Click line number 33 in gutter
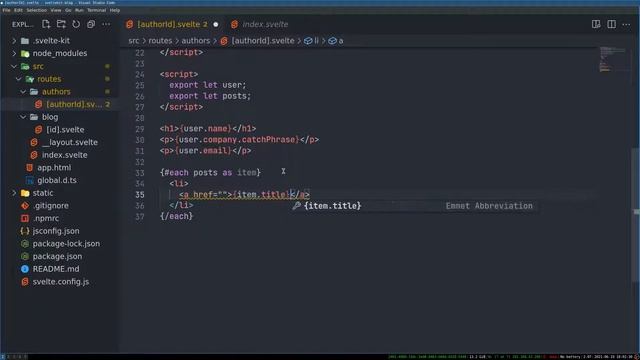Screen dimensions: 640x360 tap(140, 173)
